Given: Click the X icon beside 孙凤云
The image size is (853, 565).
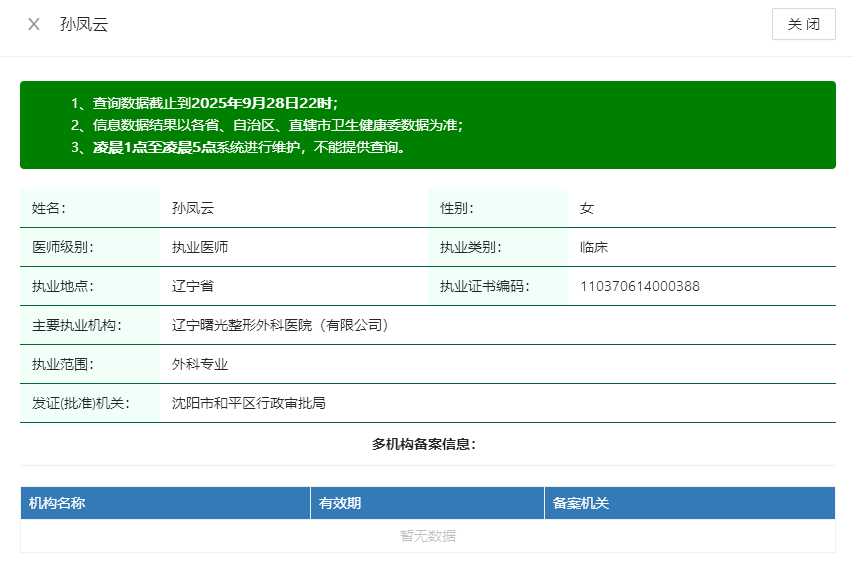Looking at the screenshot, I should (34, 25).
